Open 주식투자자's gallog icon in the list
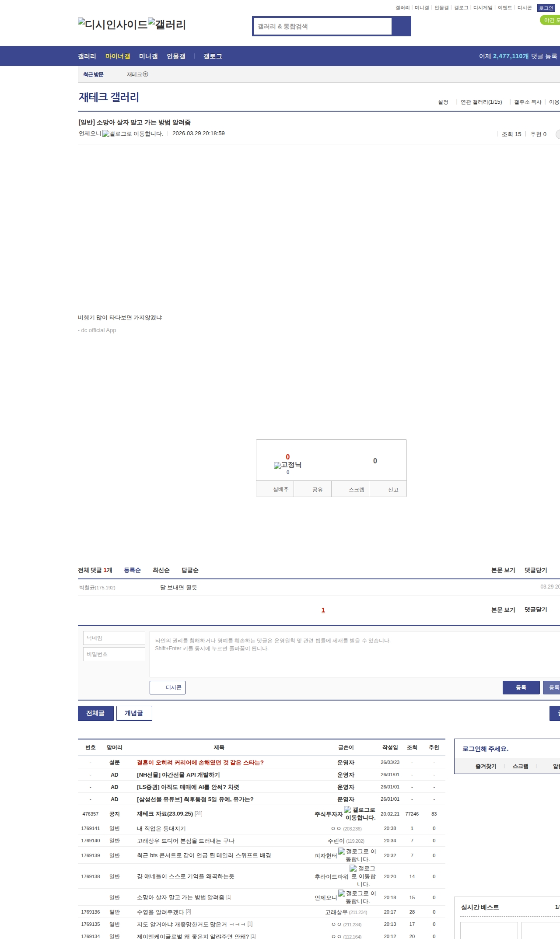The height and width of the screenshot is (939, 560). [360, 814]
